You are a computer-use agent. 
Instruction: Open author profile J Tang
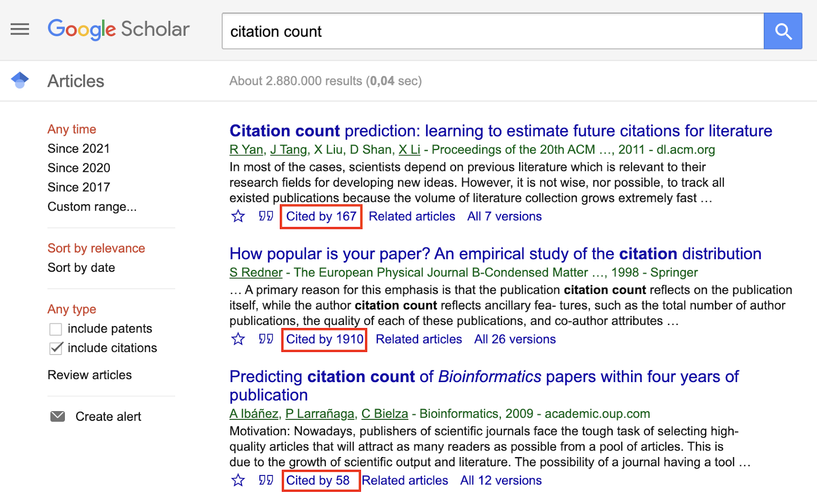(289, 149)
